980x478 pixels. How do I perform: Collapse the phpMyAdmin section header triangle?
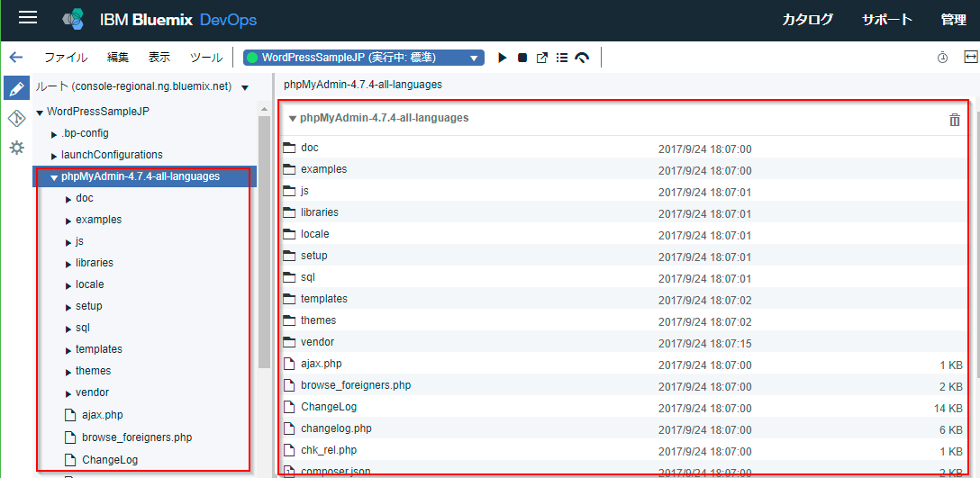click(x=292, y=118)
